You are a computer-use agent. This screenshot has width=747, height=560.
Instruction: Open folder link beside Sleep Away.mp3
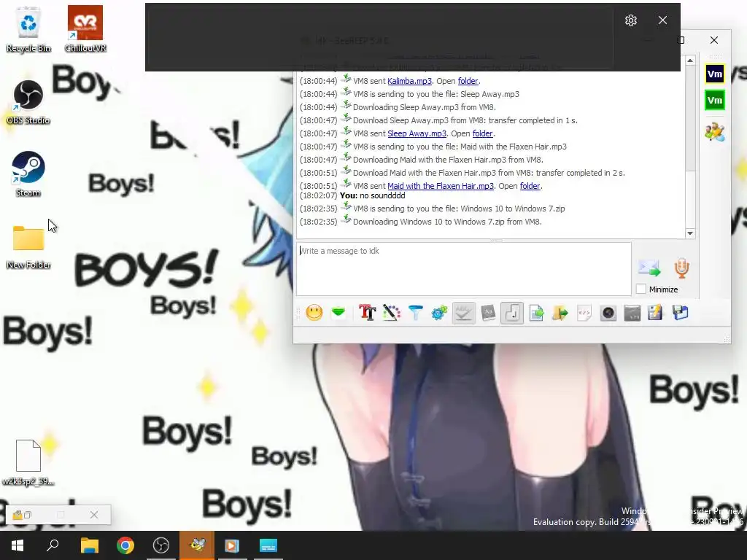[483, 133]
